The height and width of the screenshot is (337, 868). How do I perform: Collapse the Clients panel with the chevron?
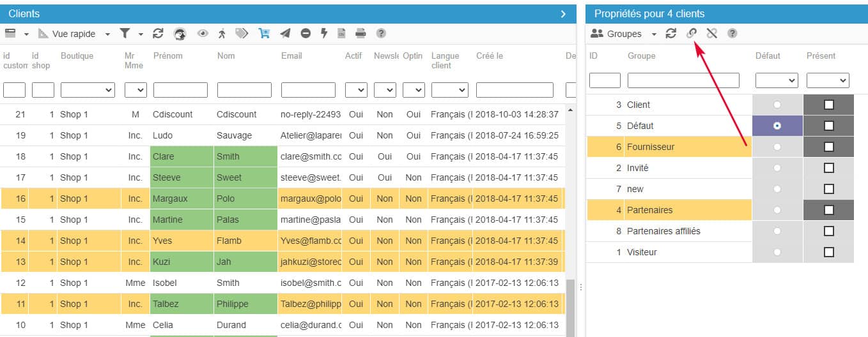point(563,13)
